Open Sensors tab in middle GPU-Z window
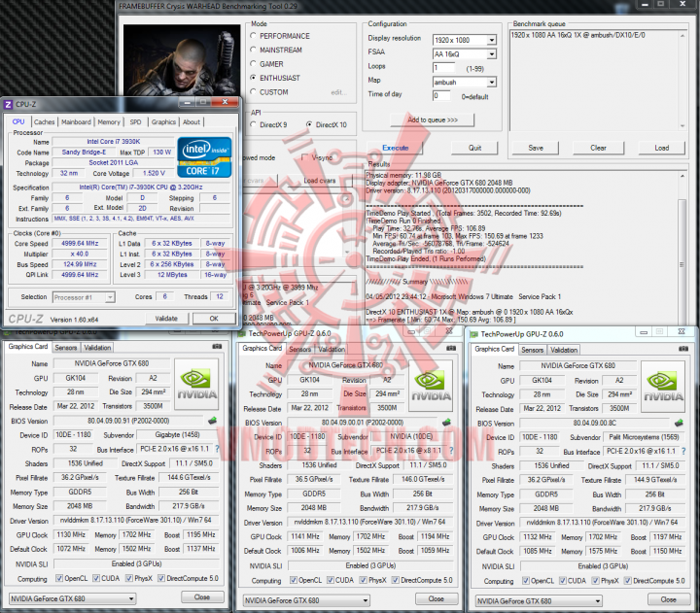 299,350
